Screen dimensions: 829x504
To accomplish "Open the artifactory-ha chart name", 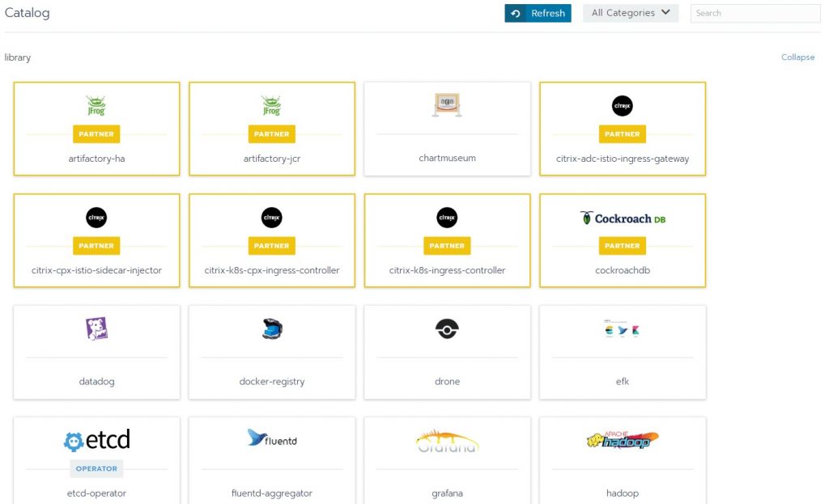I will pyautogui.click(x=96, y=159).
